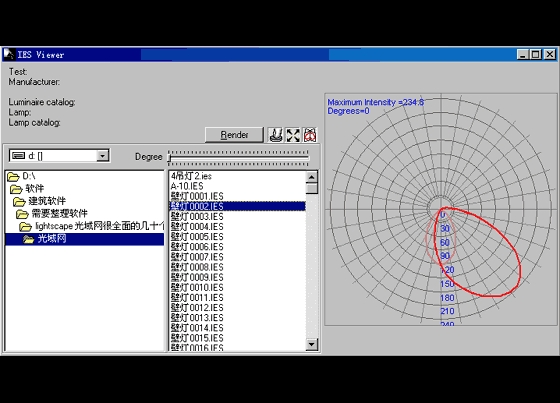This screenshot has width=560, height=403.
Task: Select file 壁灯0010.IES
Action: coord(197,288)
